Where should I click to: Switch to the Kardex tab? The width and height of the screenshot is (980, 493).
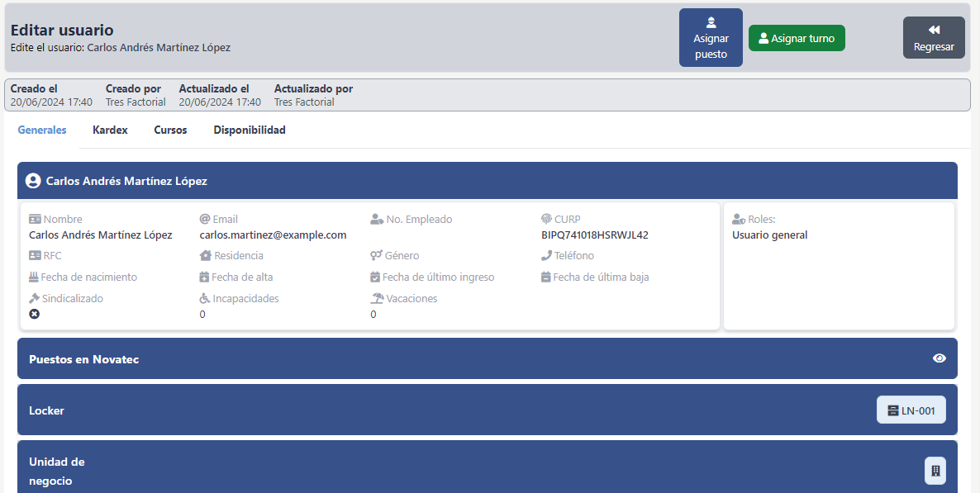coord(110,130)
